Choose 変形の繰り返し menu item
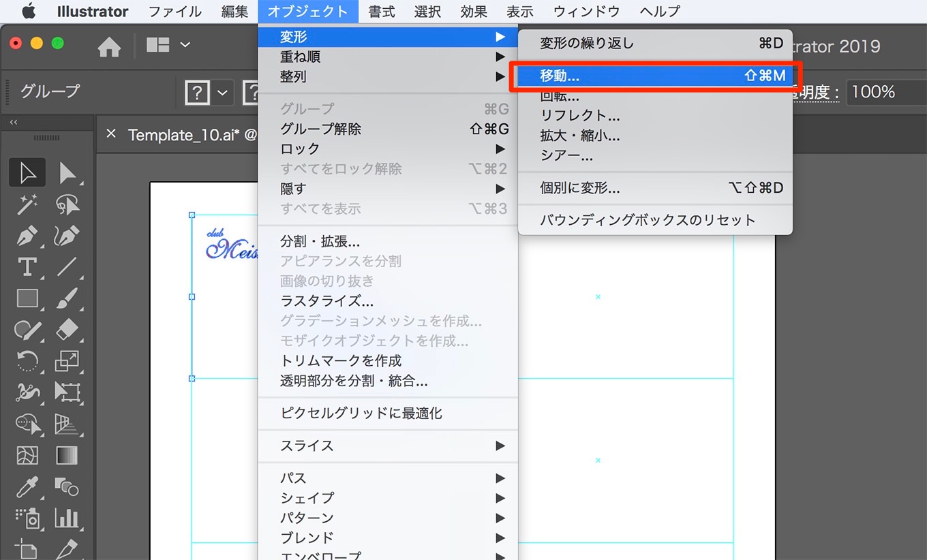Image resolution: width=927 pixels, height=560 pixels. [655, 43]
